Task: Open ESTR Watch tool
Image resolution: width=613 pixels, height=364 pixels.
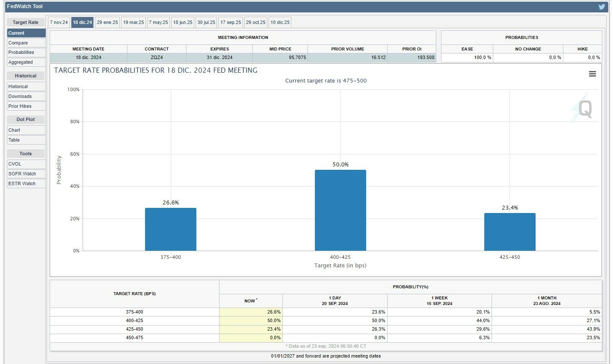Action: click(x=22, y=183)
